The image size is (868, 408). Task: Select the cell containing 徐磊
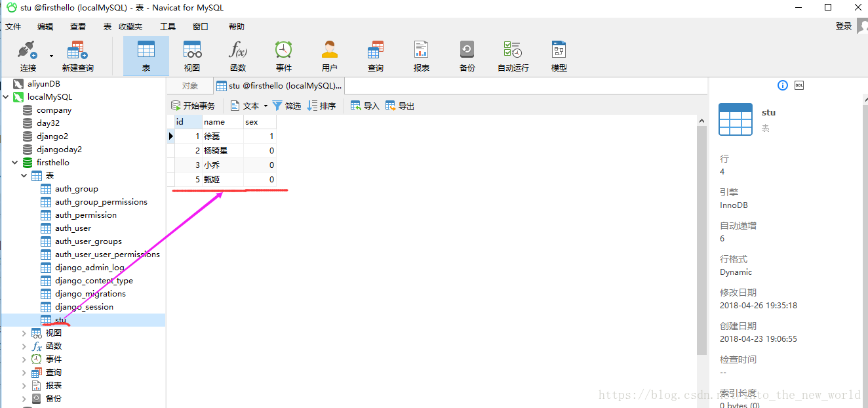pos(223,136)
